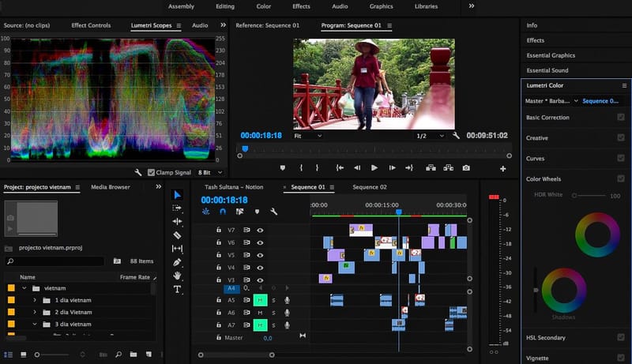
Task: Switch to the Editing workspace
Action: coord(225,6)
